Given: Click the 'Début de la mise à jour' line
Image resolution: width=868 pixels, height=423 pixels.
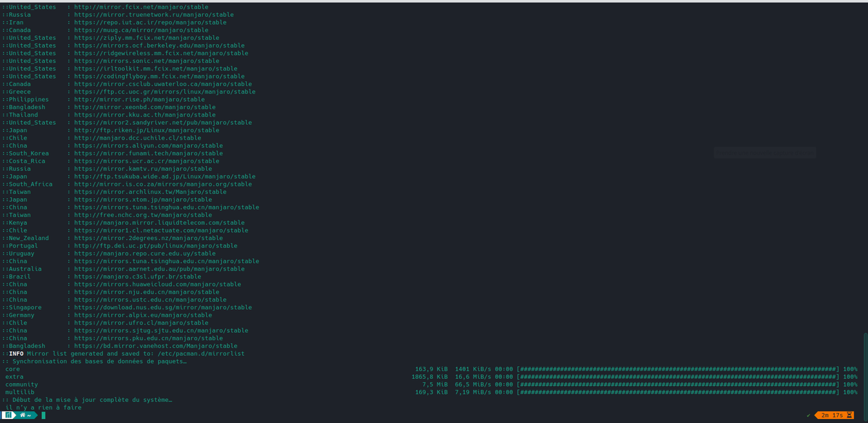Looking at the screenshot, I should [87, 400].
